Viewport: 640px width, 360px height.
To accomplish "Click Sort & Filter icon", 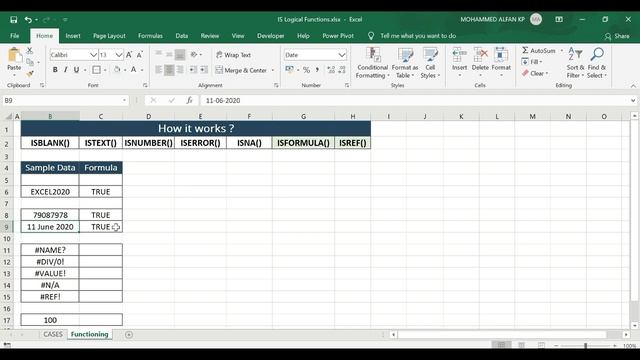I will [x=575, y=54].
